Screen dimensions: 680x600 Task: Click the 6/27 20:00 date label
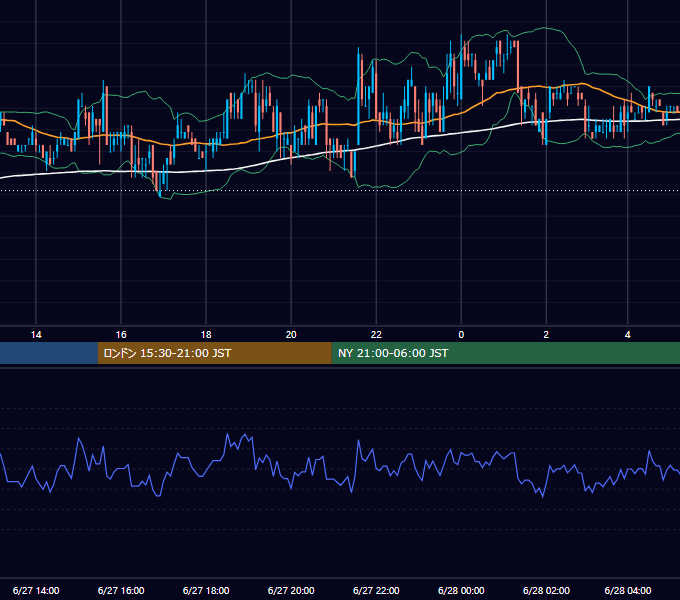[x=291, y=590]
